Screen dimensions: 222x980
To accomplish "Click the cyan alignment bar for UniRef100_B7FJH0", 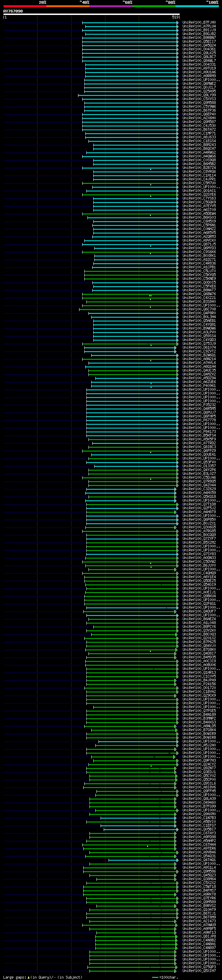I will 130,23.
